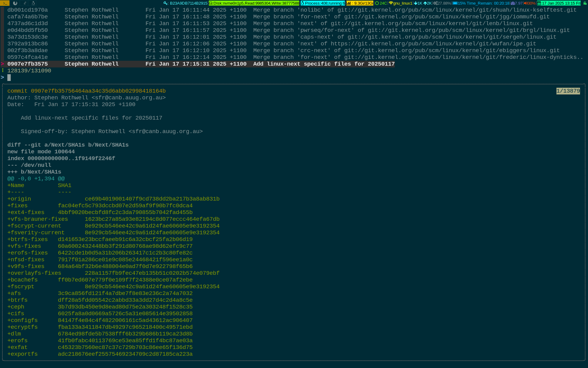Viewport: 588px width, 368px height.
Task: Click the network download arrow icon
Action: click(416, 3)
